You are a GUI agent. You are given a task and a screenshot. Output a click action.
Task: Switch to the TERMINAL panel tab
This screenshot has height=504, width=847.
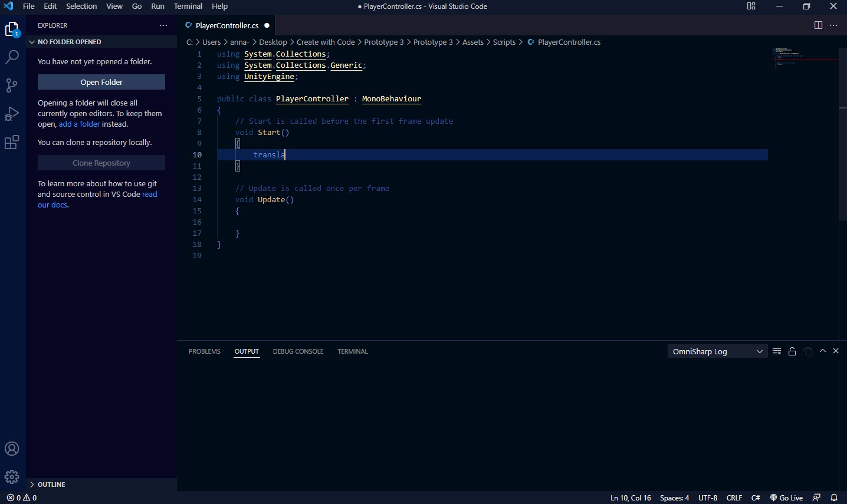pos(353,351)
